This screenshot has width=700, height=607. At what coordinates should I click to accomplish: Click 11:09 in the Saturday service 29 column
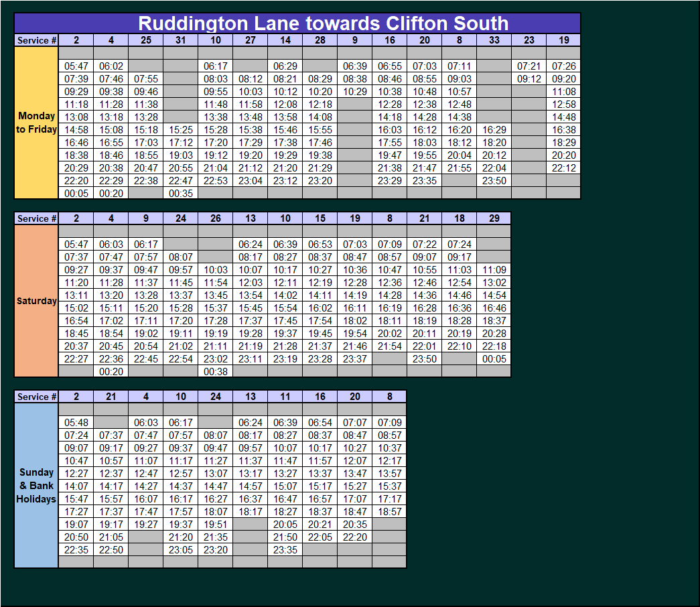pos(494,270)
